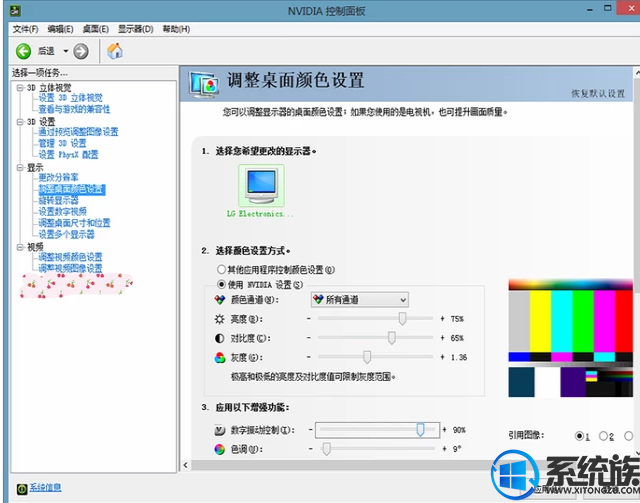
Task: Open 设置 PhysX 配置 task
Action: click(x=68, y=155)
